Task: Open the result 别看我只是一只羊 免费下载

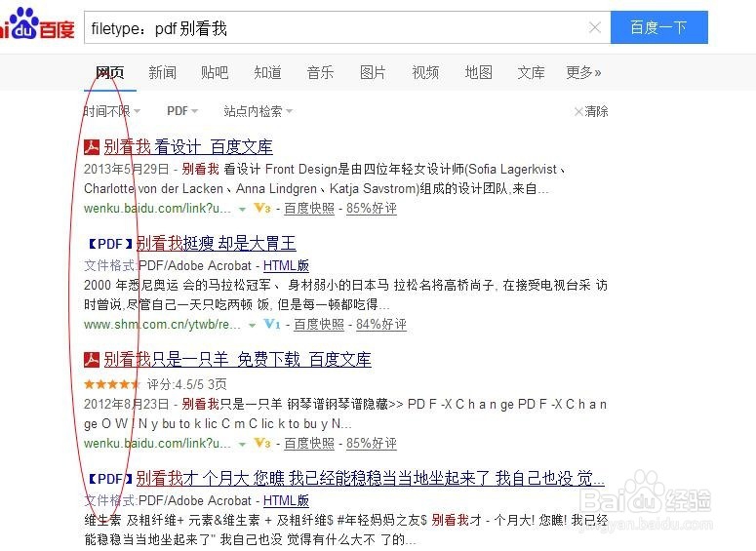Action: coord(237,360)
